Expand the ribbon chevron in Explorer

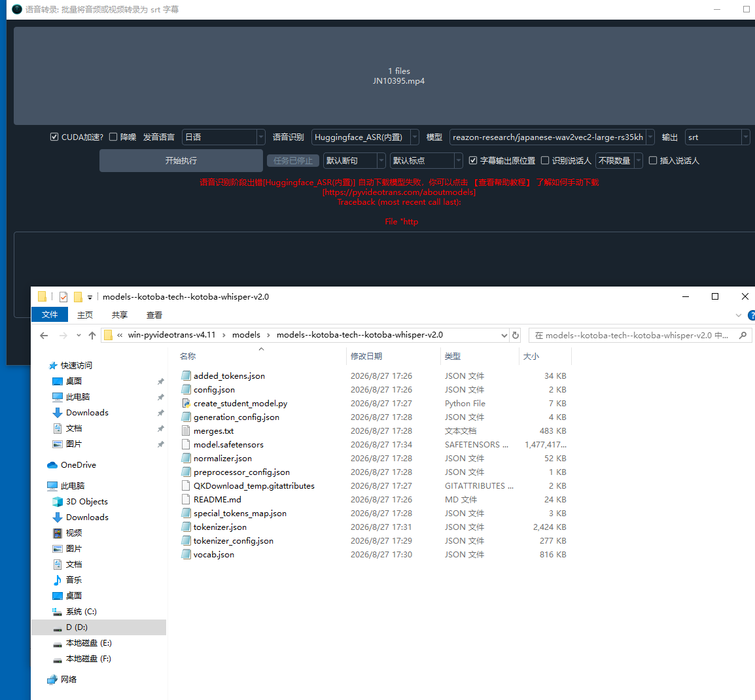[738, 315]
